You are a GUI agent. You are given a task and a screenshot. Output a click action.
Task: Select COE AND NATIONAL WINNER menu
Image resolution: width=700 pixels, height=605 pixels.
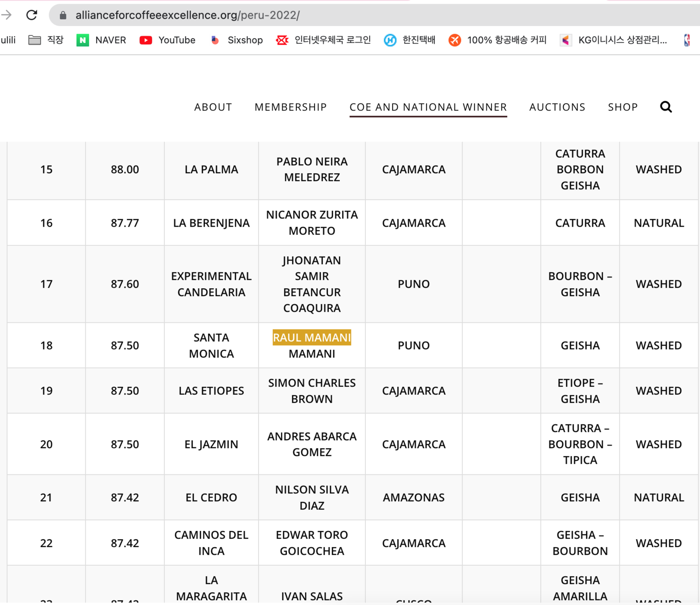[x=428, y=107]
